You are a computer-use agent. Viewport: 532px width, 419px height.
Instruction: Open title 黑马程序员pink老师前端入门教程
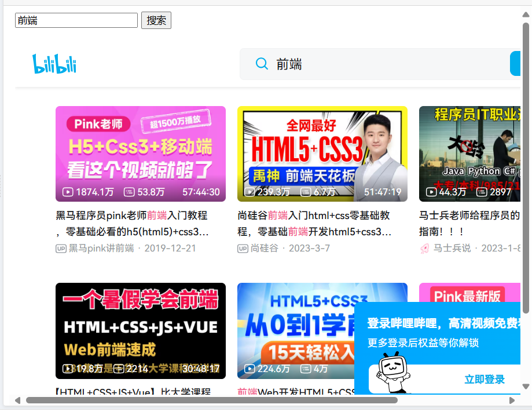click(x=133, y=224)
